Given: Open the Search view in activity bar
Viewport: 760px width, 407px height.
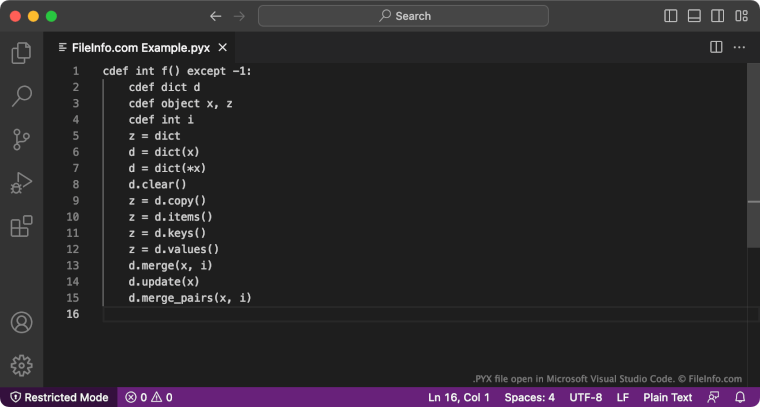Looking at the screenshot, I should point(21,96).
